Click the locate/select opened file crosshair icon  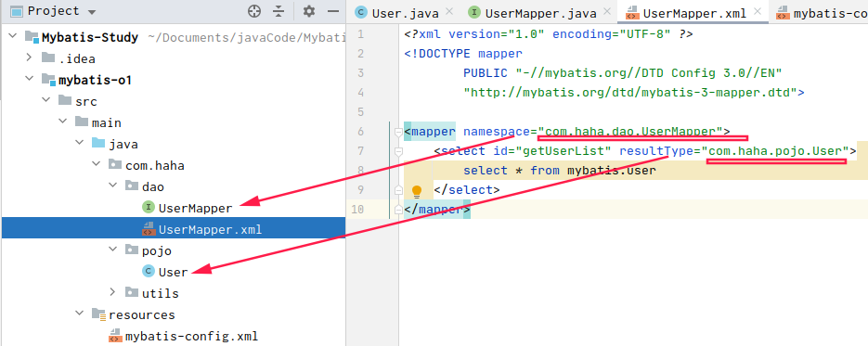[x=254, y=11]
